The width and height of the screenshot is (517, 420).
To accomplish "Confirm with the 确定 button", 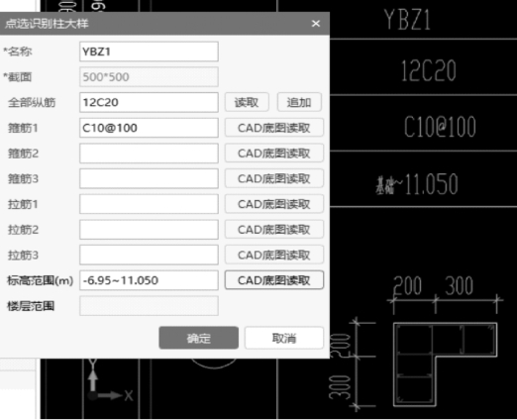I will point(198,338).
